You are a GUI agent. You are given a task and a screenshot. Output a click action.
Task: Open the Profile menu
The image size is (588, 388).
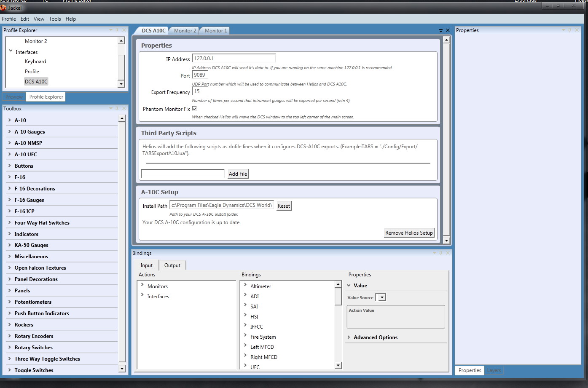pos(9,19)
